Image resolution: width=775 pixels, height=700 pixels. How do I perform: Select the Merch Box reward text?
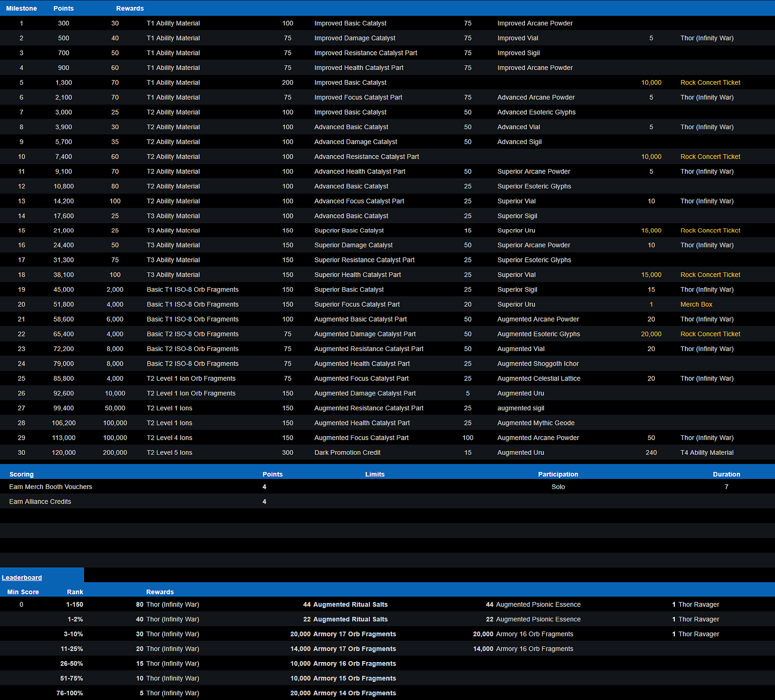click(x=696, y=304)
